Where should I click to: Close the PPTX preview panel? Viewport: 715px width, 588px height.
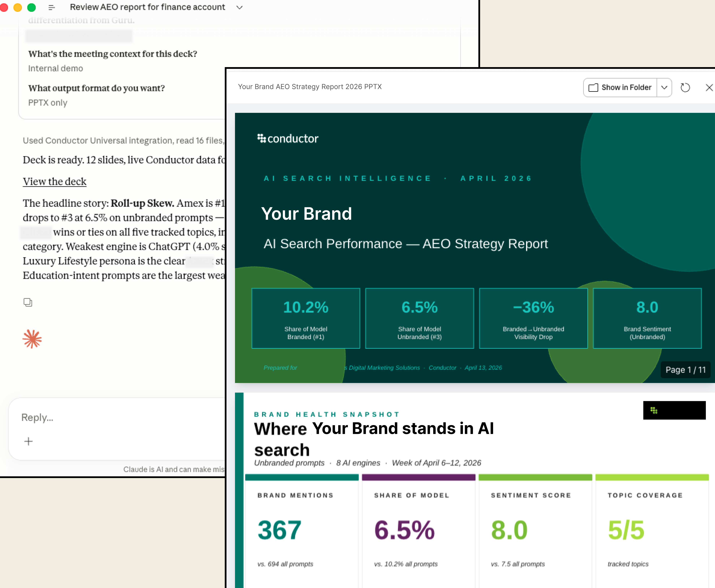(709, 88)
